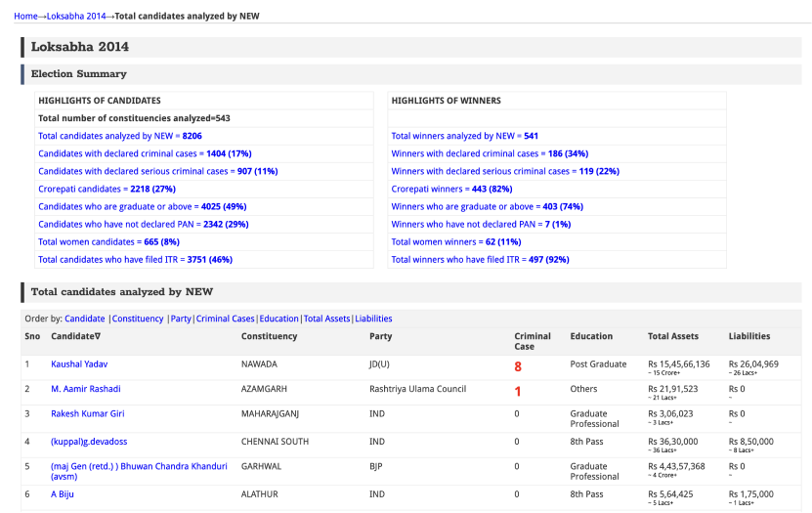Open Candidates with declared serious criminal cases

tap(158, 171)
